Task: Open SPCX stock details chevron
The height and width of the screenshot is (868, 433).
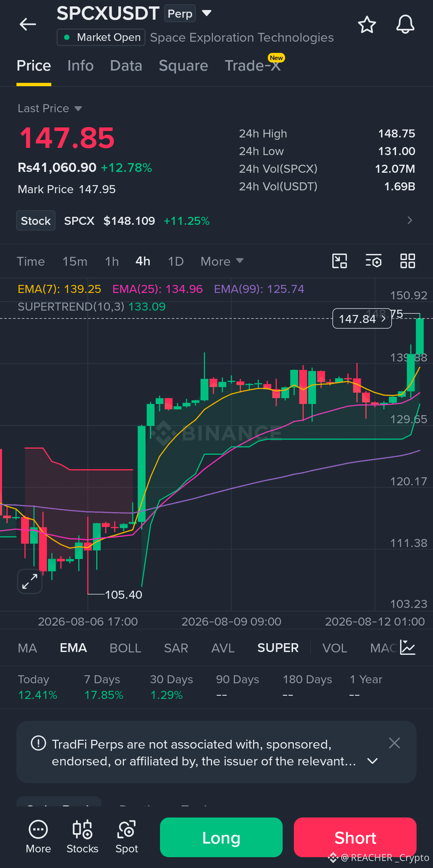Action: pyautogui.click(x=410, y=220)
